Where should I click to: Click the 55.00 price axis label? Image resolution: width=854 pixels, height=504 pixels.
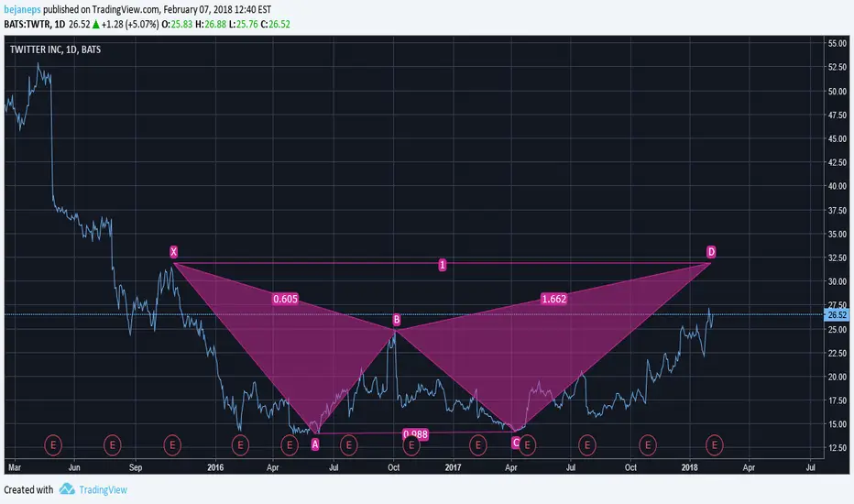click(x=837, y=43)
